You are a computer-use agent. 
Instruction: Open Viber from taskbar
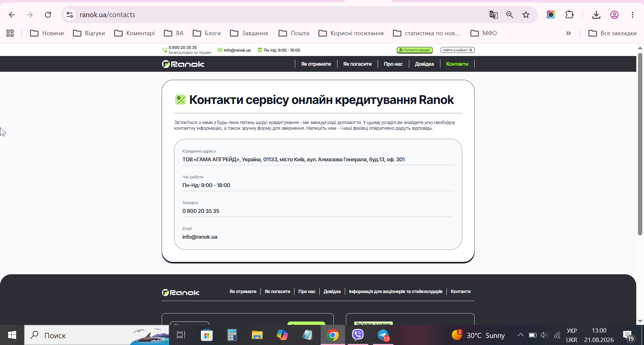tap(358, 335)
